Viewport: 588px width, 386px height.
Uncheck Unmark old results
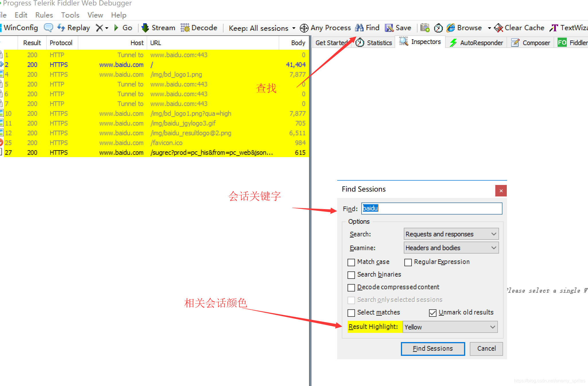pos(432,313)
